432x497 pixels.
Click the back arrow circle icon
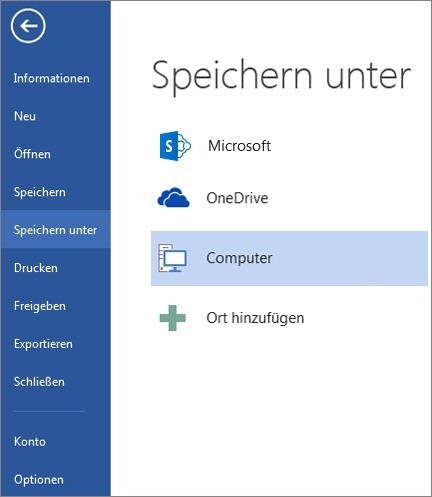tap(28, 26)
